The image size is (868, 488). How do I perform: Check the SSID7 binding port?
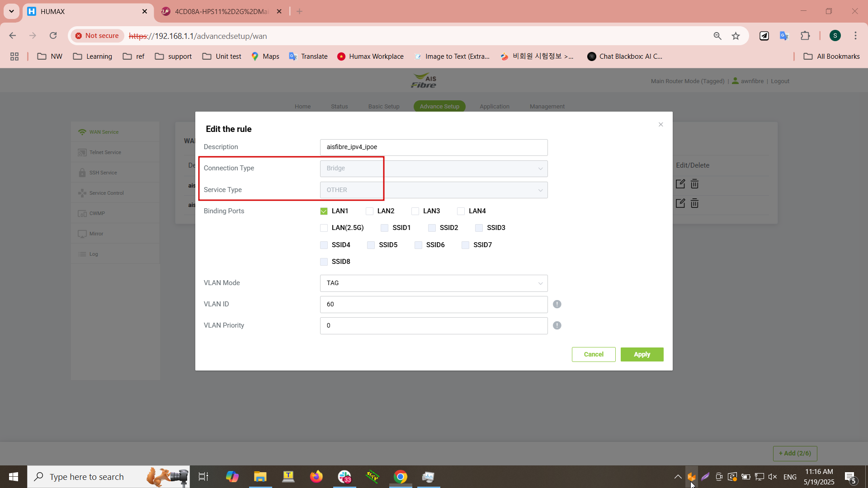465,245
